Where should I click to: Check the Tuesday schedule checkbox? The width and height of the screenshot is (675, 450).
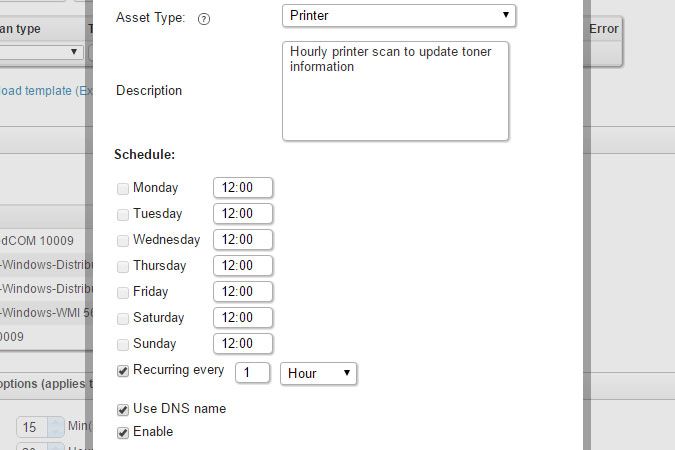(x=123, y=214)
